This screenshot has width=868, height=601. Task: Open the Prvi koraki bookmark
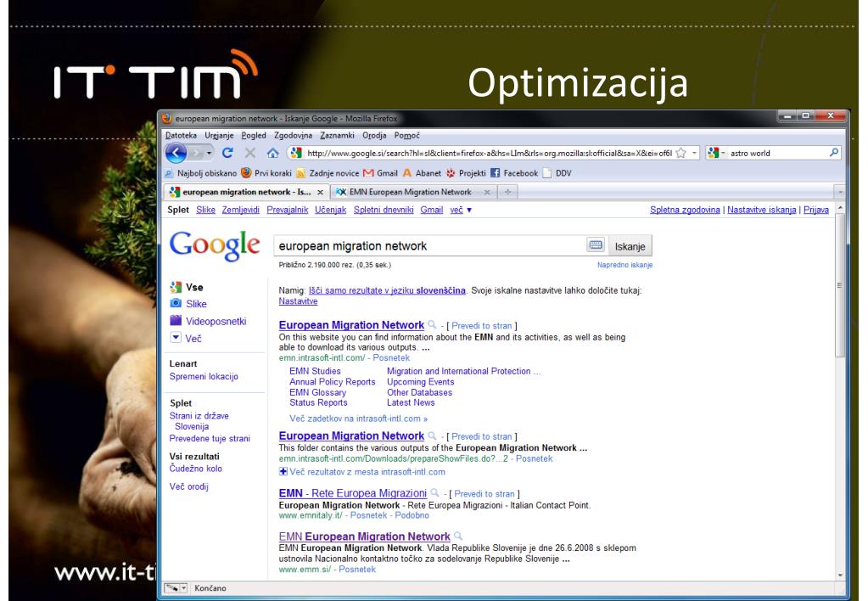[266, 173]
